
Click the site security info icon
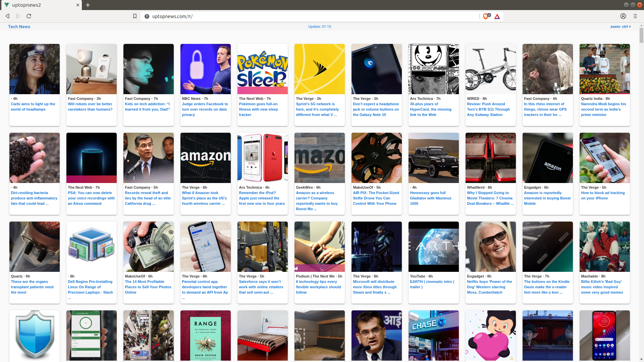point(147,16)
